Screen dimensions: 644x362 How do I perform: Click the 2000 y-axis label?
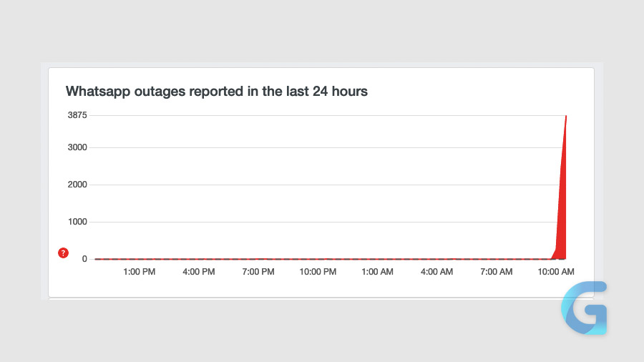tap(77, 185)
